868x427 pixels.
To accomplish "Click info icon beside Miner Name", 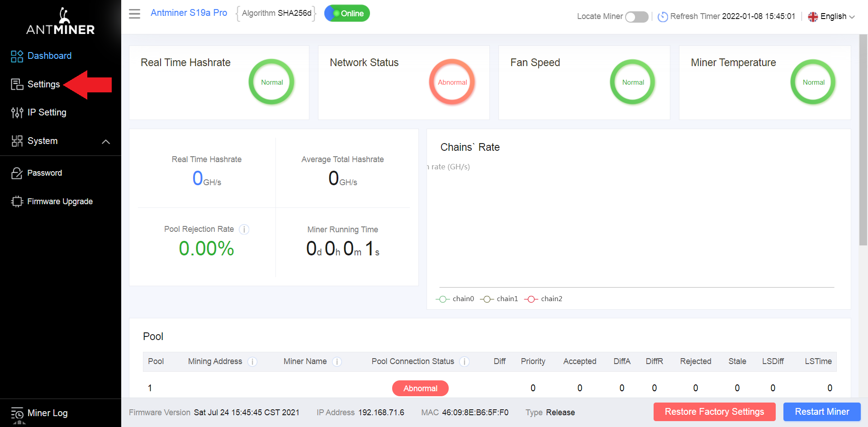I will click(337, 362).
